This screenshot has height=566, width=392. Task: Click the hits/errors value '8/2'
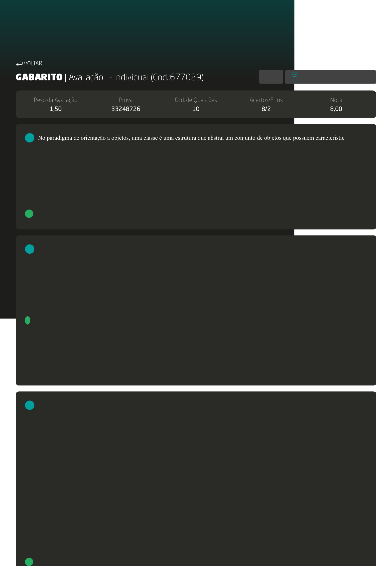266,109
